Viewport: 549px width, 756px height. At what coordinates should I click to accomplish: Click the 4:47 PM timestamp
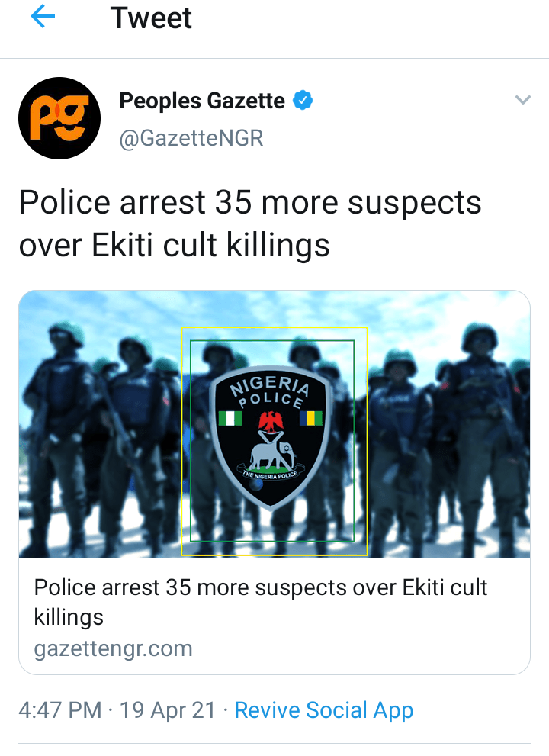(x=60, y=710)
